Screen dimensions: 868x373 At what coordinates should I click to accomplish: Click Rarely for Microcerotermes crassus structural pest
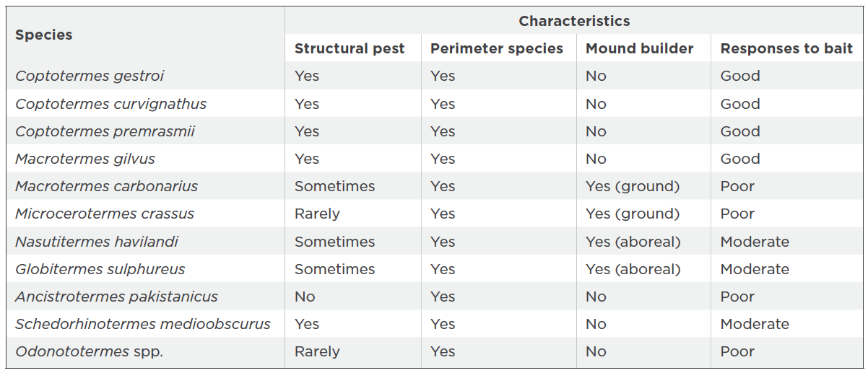[x=317, y=214]
